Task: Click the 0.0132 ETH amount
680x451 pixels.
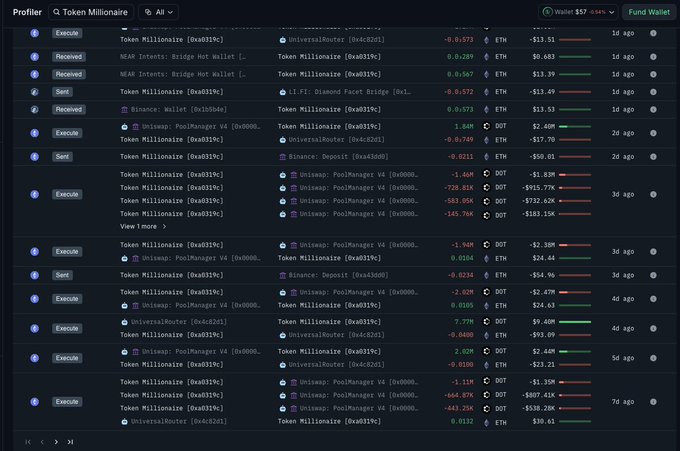Action: tap(462, 422)
